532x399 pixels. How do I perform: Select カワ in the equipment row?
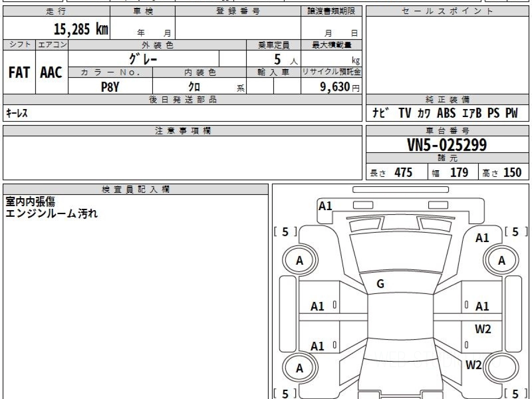pos(424,114)
